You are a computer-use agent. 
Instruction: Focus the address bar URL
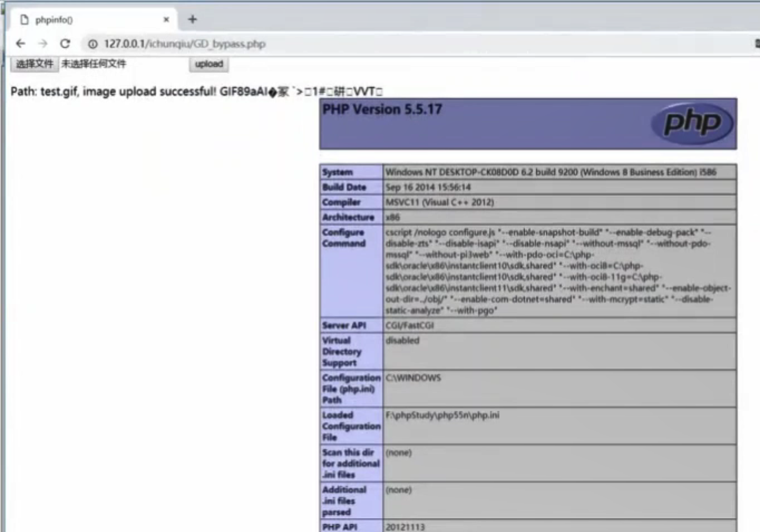(185, 44)
